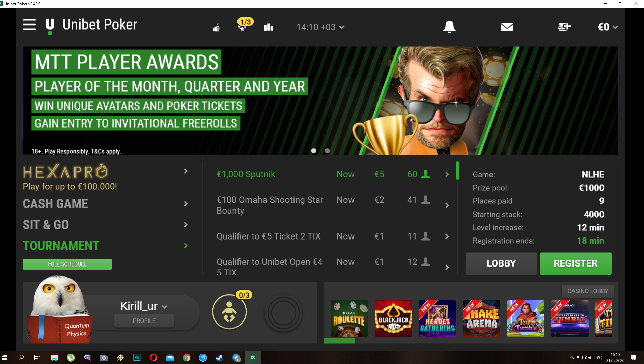This screenshot has width=644, height=364.
Task: Open the €1,000 Sputnik arrow chevron
Action: [447, 174]
